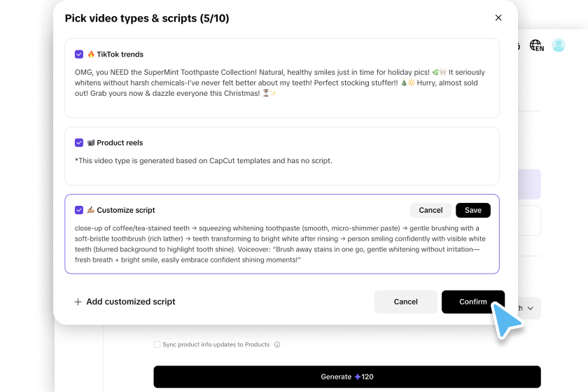The width and height of the screenshot is (588, 392).
Task: Toggle the Customize script checkbox
Action: point(79,210)
